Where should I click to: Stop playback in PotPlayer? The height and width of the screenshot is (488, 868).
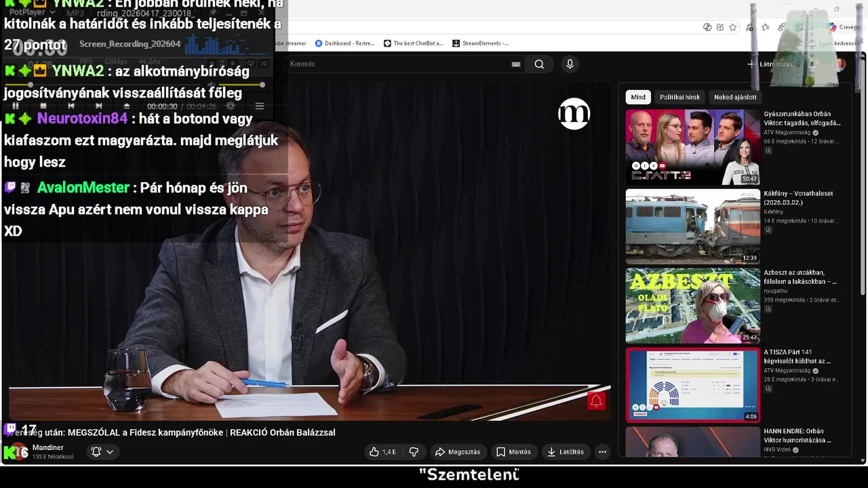[43, 106]
